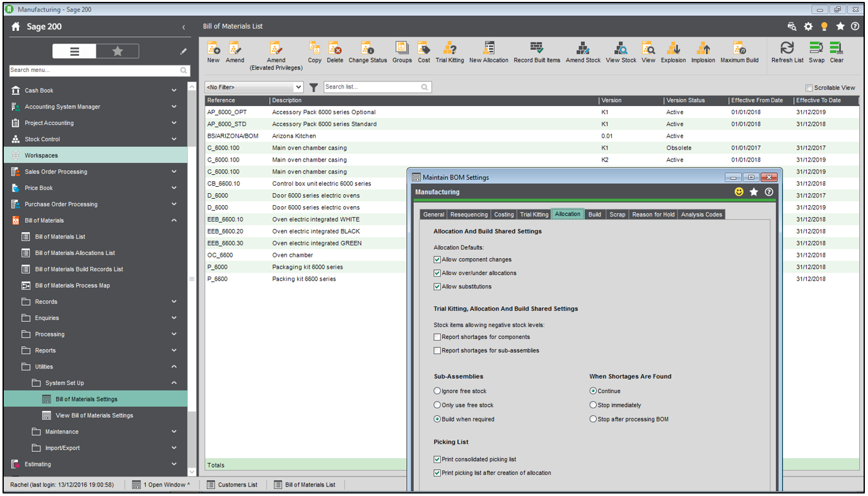Image resolution: width=868 pixels, height=496 pixels.
Task: Switch to the Trial Kitting tab
Action: point(534,215)
